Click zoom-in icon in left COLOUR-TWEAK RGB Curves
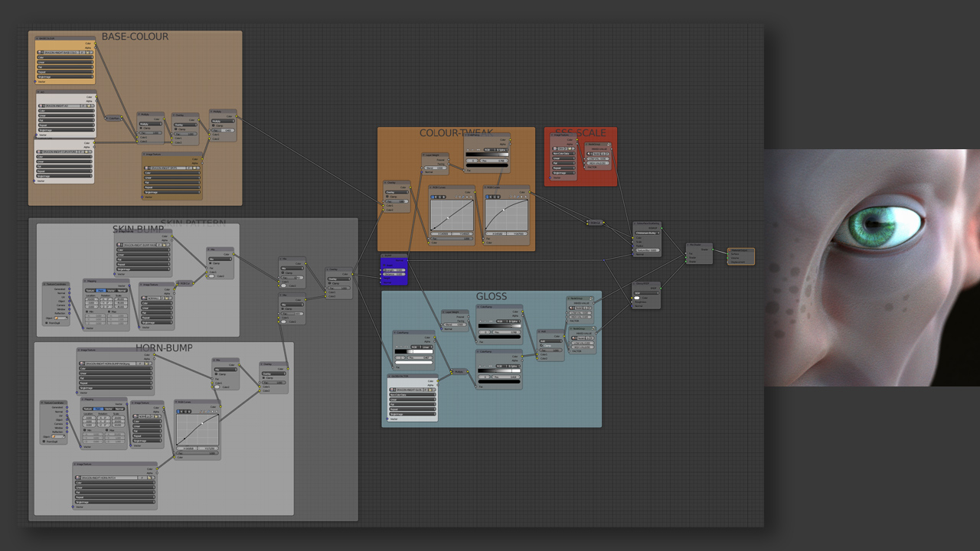Image resolution: width=980 pixels, height=551 pixels. pyautogui.click(x=456, y=197)
